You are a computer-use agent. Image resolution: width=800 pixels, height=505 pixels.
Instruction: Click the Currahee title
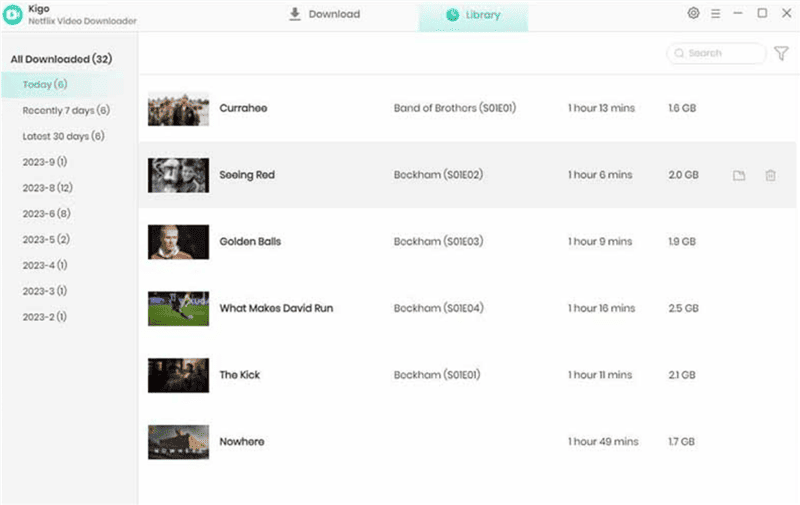(x=243, y=108)
